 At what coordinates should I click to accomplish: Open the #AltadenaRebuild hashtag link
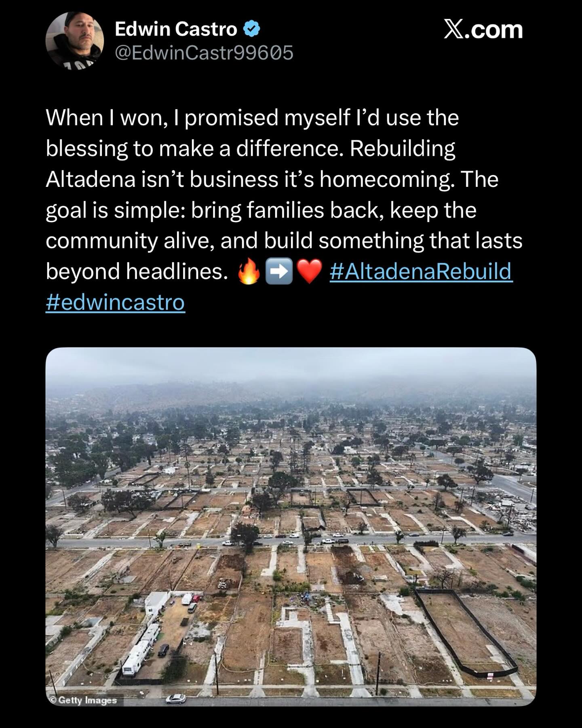(x=421, y=271)
